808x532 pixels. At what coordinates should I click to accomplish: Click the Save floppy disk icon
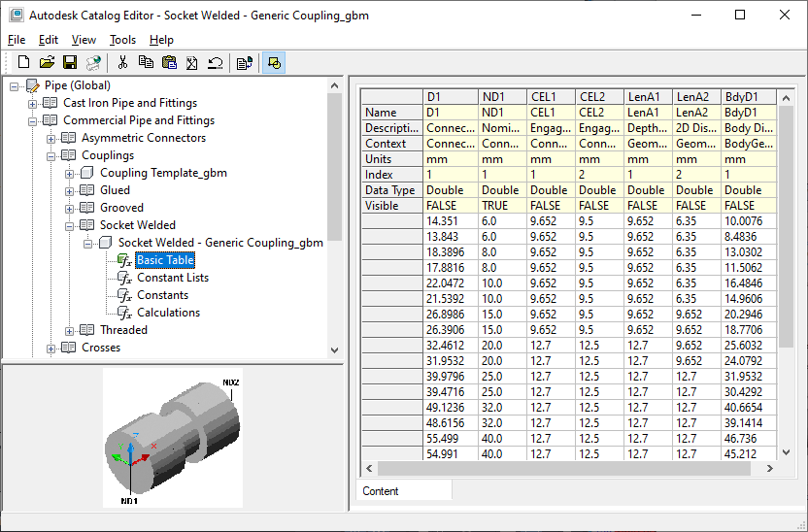[70, 63]
